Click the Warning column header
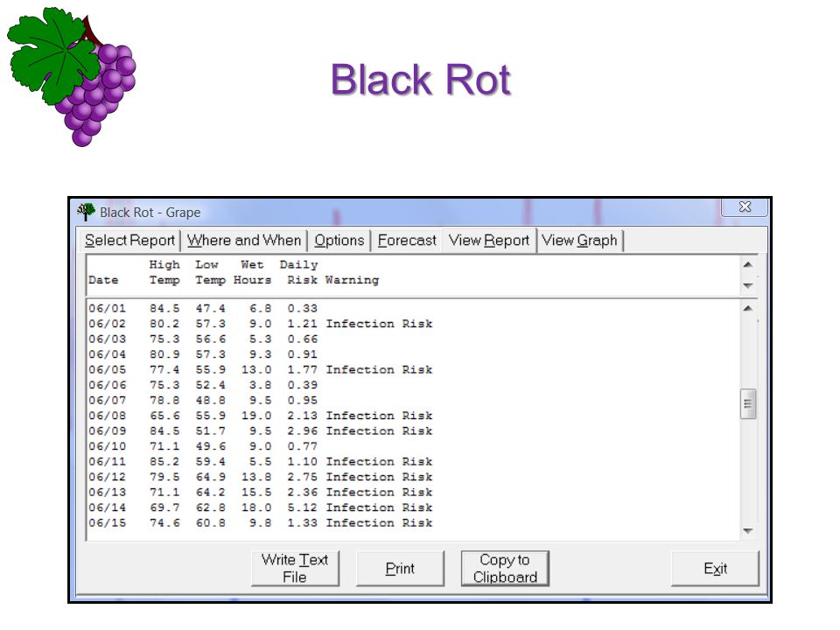Image resolution: width=840 pixels, height=630 pixels. coord(352,280)
